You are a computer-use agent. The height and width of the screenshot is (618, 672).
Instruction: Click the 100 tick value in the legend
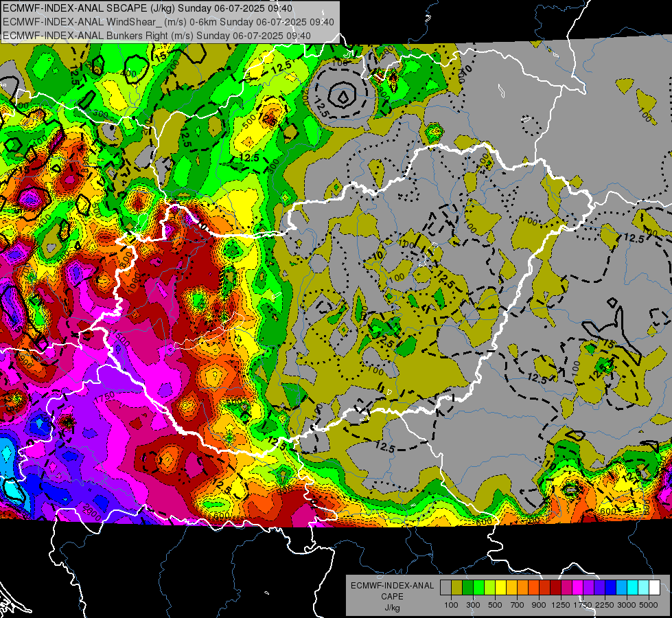(451, 605)
